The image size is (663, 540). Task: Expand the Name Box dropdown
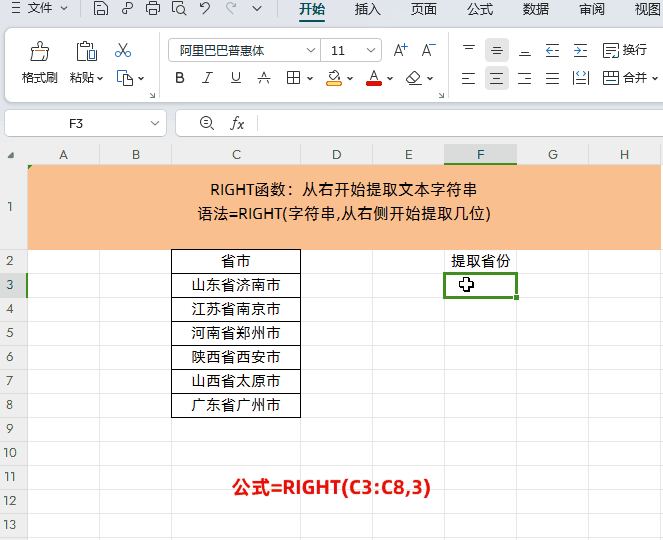pos(155,123)
